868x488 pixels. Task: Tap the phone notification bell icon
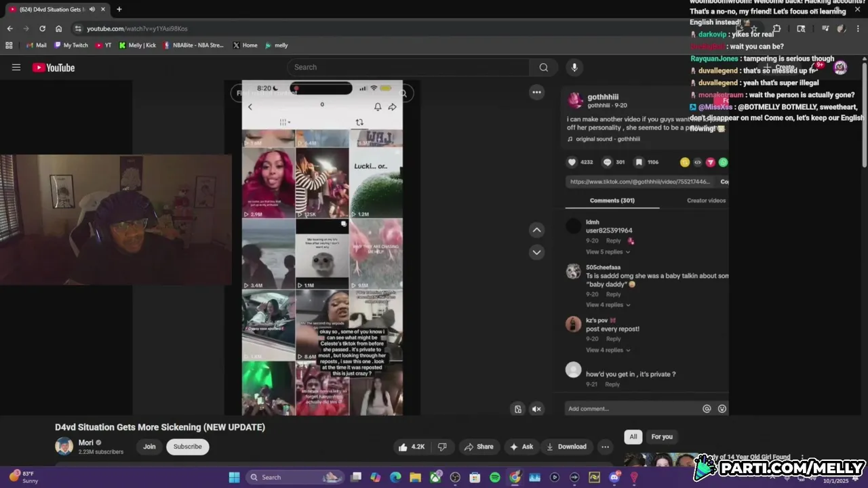(x=378, y=107)
